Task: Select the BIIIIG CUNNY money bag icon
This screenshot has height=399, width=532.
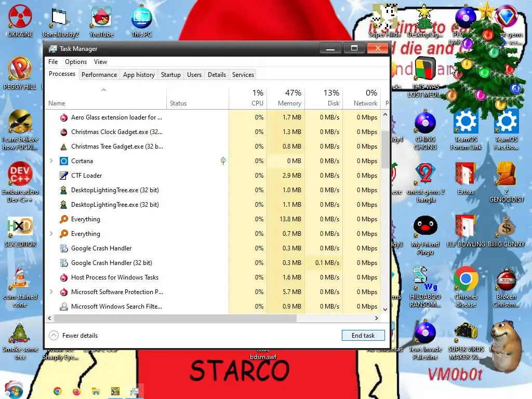Action: click(x=506, y=231)
